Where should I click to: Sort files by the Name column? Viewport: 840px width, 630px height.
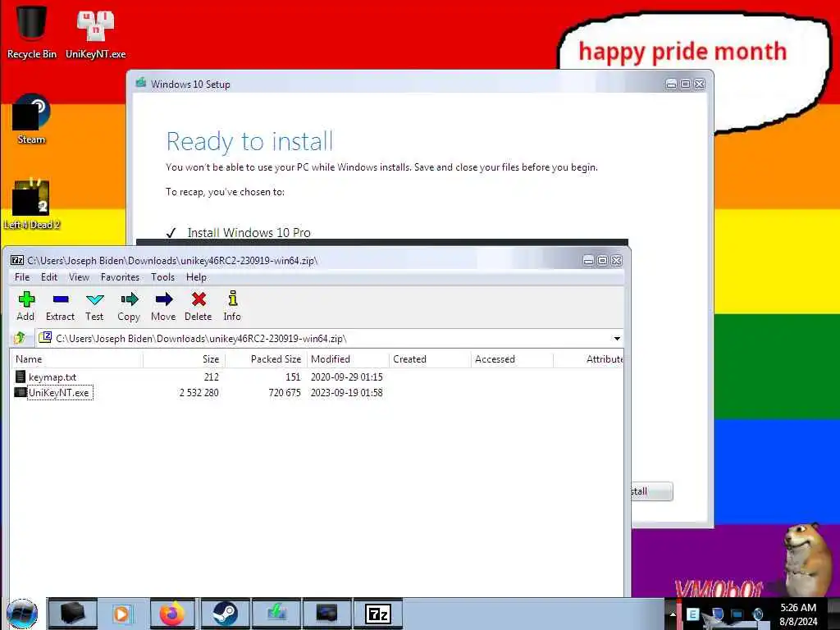tap(76, 359)
